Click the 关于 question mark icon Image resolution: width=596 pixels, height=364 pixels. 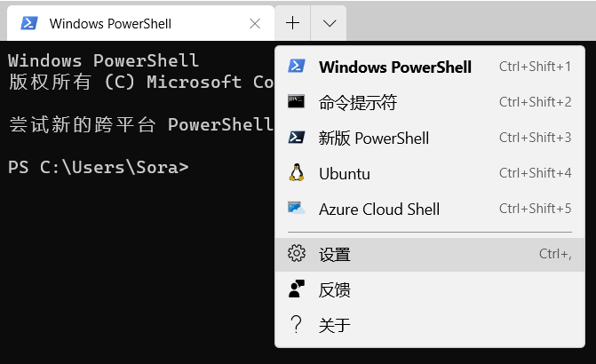297,325
